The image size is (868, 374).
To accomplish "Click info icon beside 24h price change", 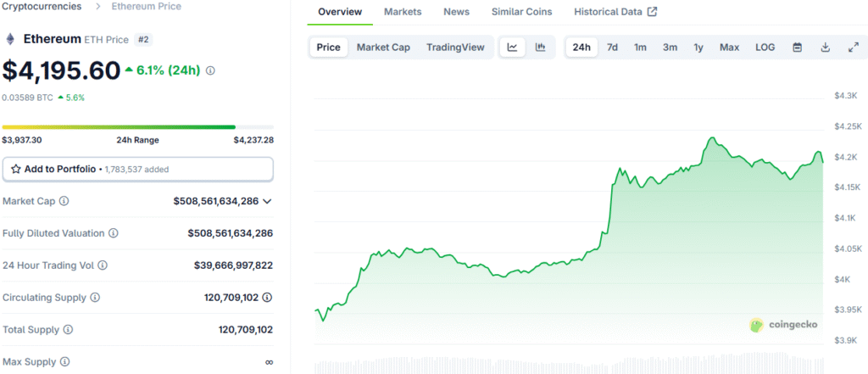I will tap(210, 71).
